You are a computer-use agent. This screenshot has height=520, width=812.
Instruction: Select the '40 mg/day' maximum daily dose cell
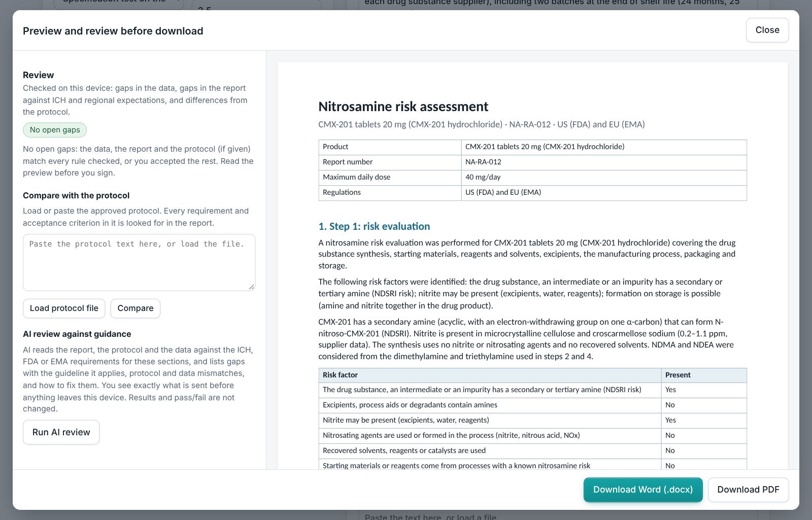click(x=604, y=178)
